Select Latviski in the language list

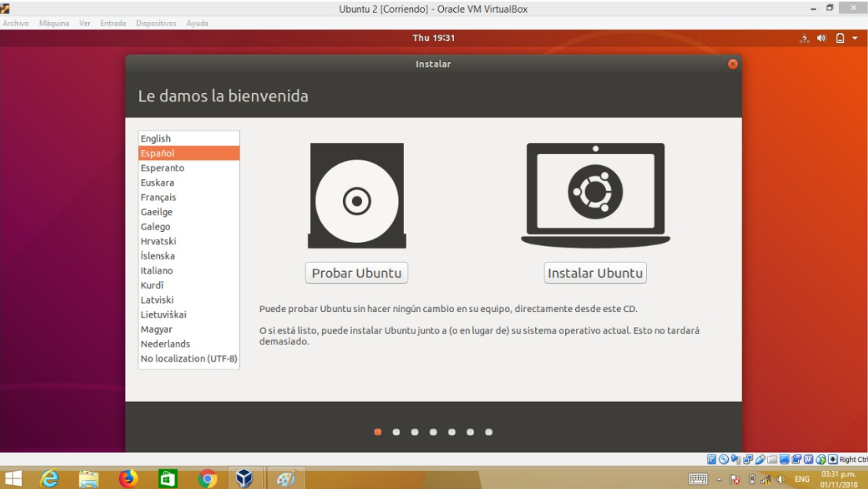point(189,300)
